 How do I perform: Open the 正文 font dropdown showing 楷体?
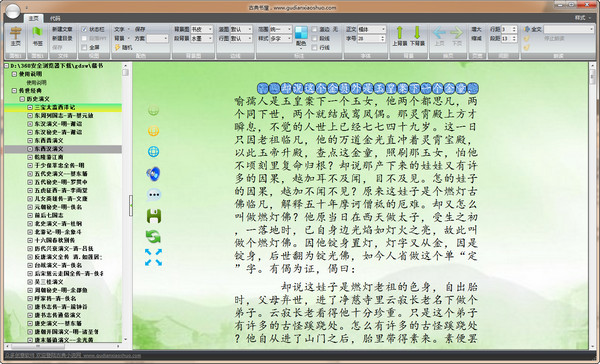(x=372, y=29)
